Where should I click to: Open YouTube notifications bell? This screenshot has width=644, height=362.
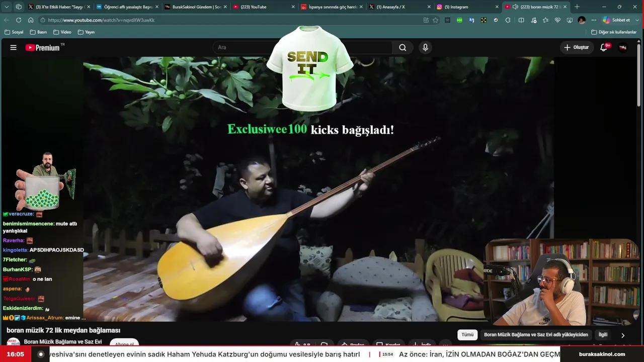coord(604,47)
